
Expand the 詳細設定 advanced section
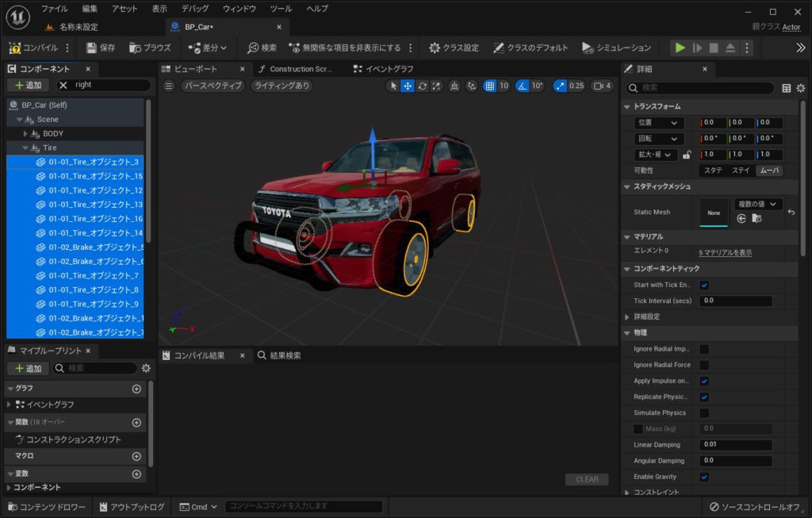coord(627,317)
